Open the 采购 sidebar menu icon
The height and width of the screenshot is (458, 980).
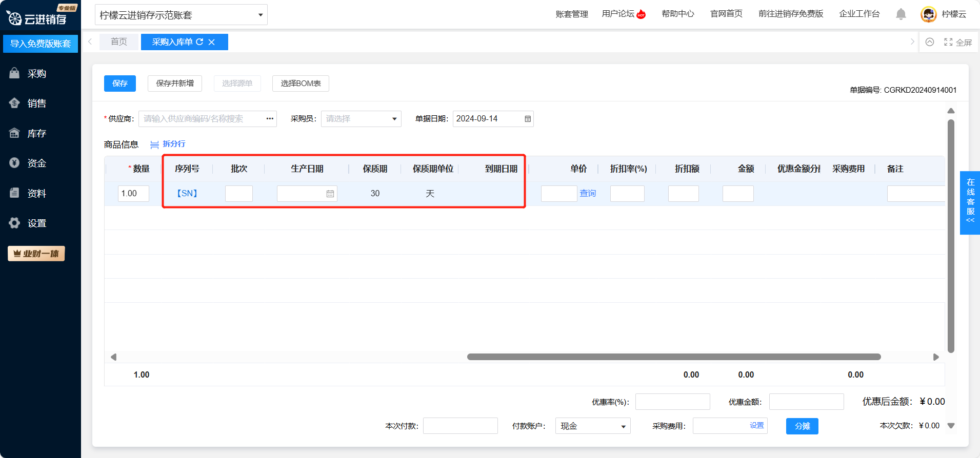point(14,73)
